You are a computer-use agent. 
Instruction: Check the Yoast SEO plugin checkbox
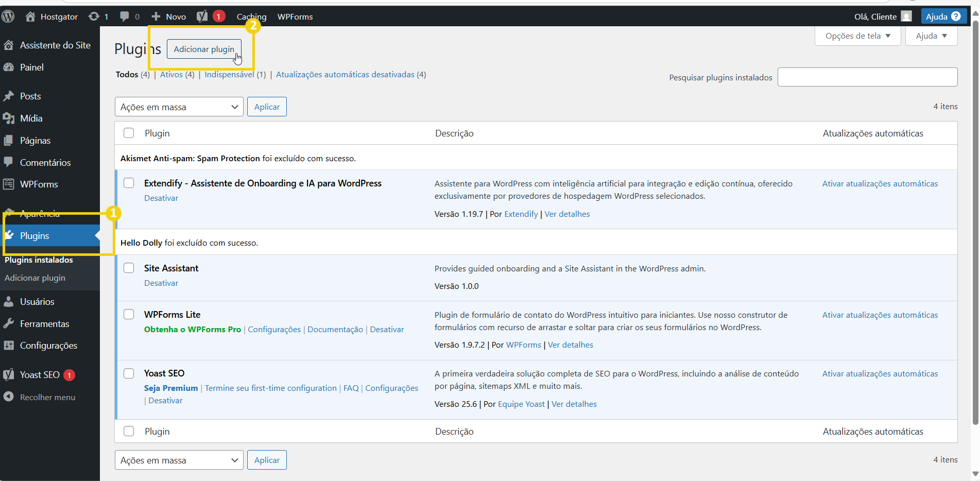point(129,373)
